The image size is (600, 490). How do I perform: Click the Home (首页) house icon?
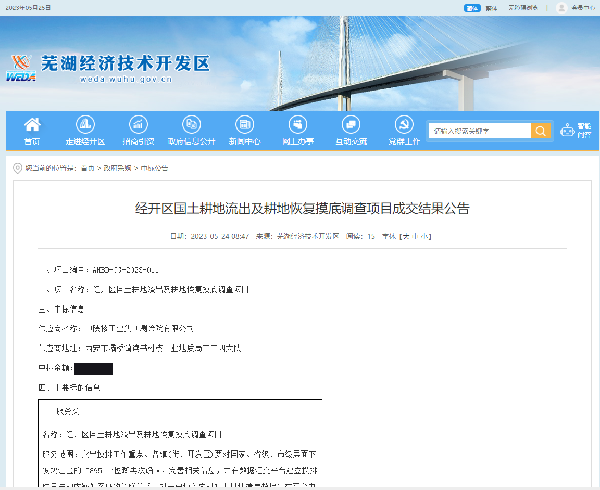[x=33, y=125]
